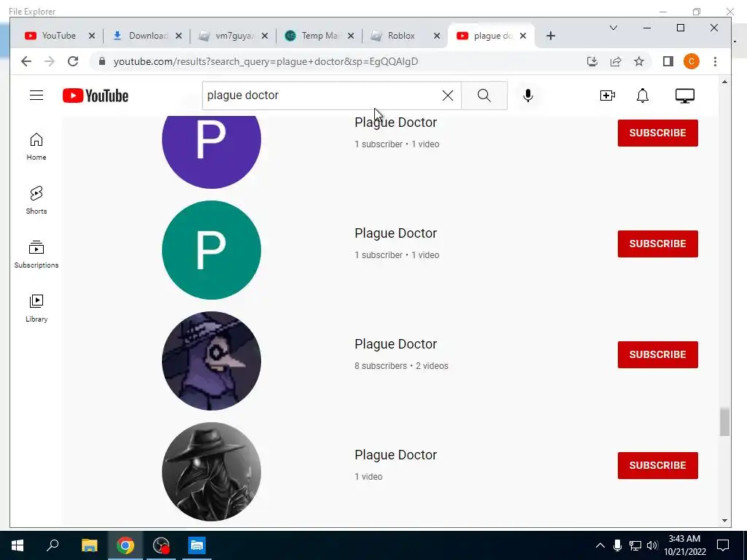The image size is (747, 560).
Task: Run search with the magnifier button
Action: 484,96
